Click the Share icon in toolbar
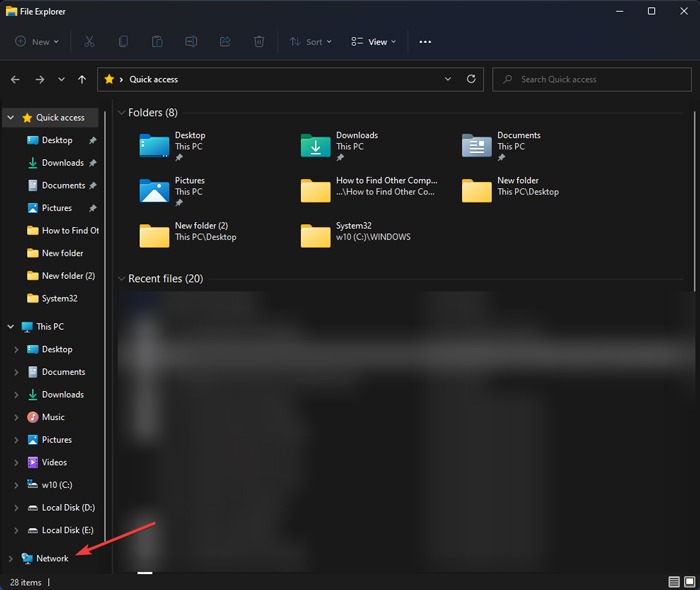The width and height of the screenshot is (700, 590). click(x=225, y=42)
